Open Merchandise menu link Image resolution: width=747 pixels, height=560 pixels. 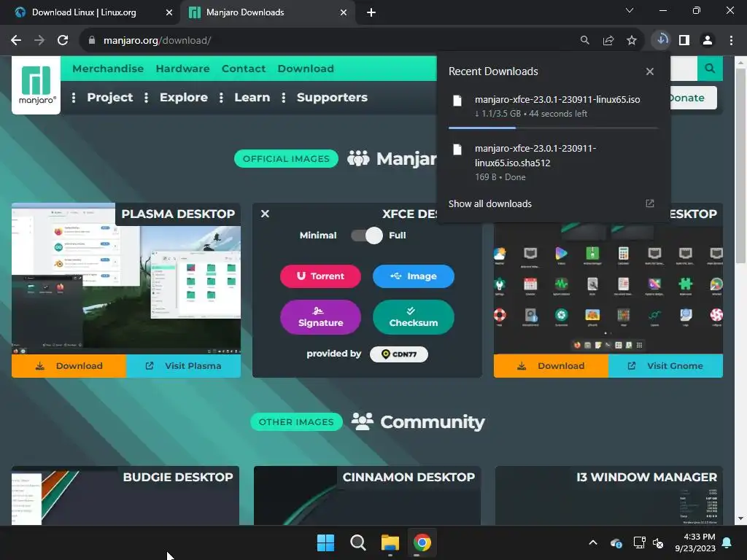tap(108, 69)
